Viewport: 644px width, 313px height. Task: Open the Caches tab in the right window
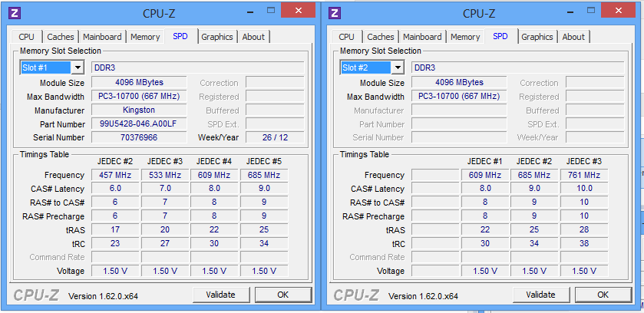380,37
